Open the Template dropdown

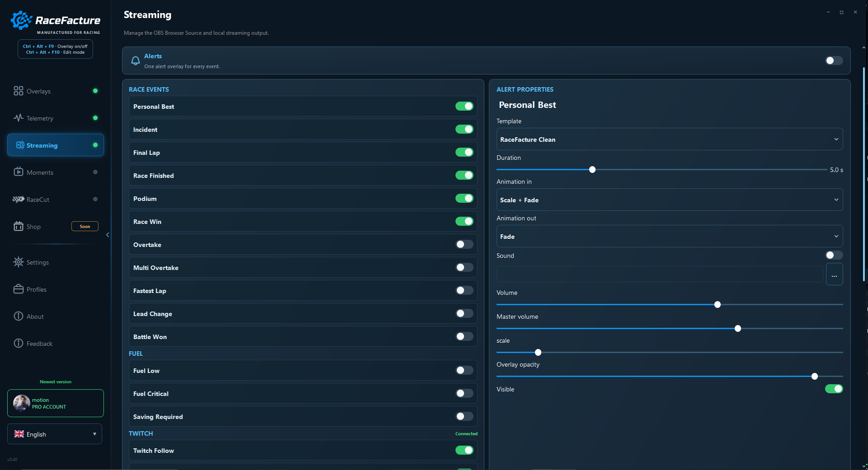(x=669, y=139)
